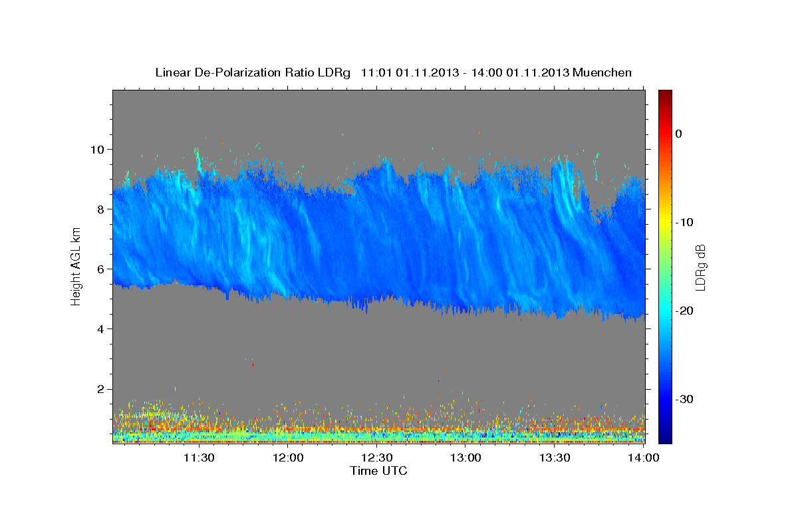Click the '11:30' time tick label
Viewport: 798px width, 532px height.
[198, 458]
